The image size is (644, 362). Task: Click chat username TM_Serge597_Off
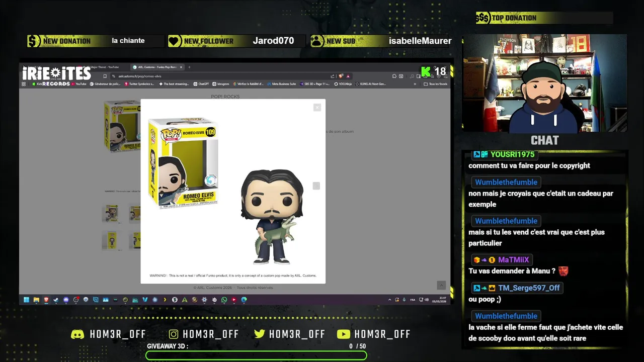(x=529, y=288)
